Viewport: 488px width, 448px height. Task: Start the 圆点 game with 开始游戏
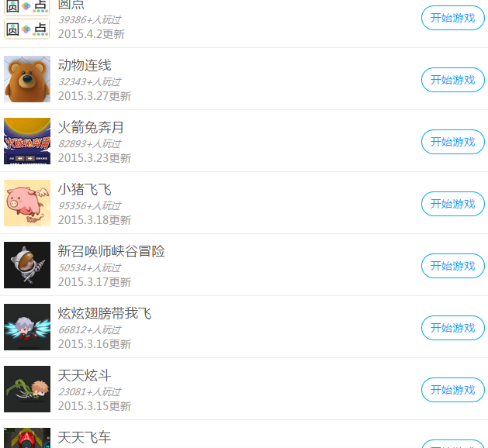click(453, 18)
